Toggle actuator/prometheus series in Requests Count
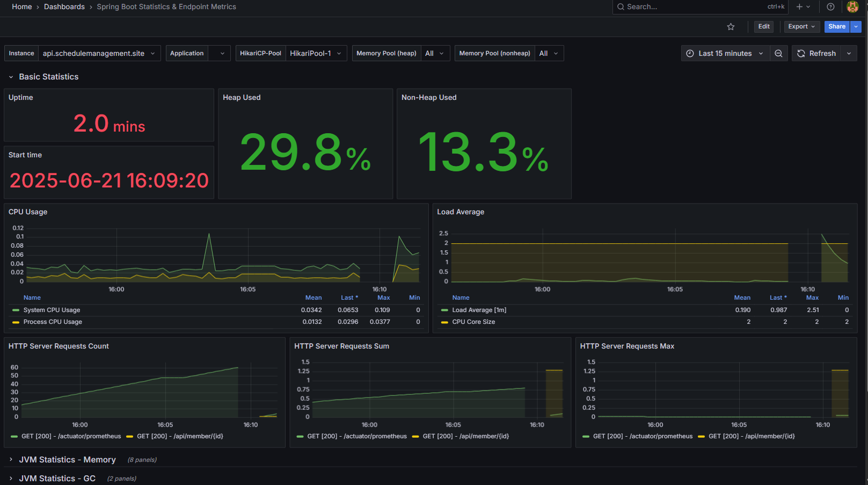Screen dimensions: 868x485 point(71,436)
